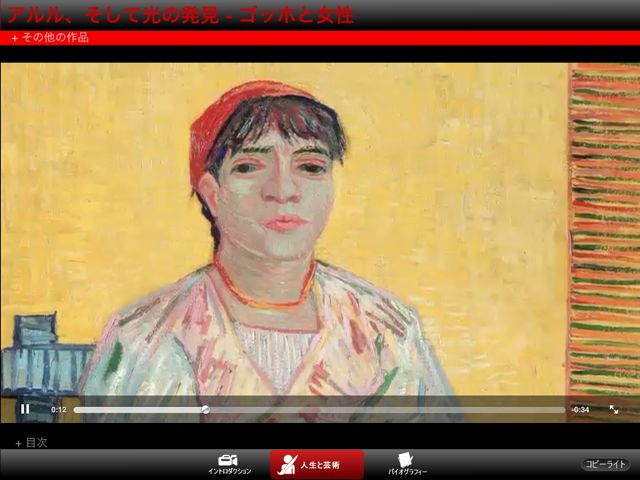Click the pages icon above バイオグラフィー
640x480 pixels.
(405, 460)
